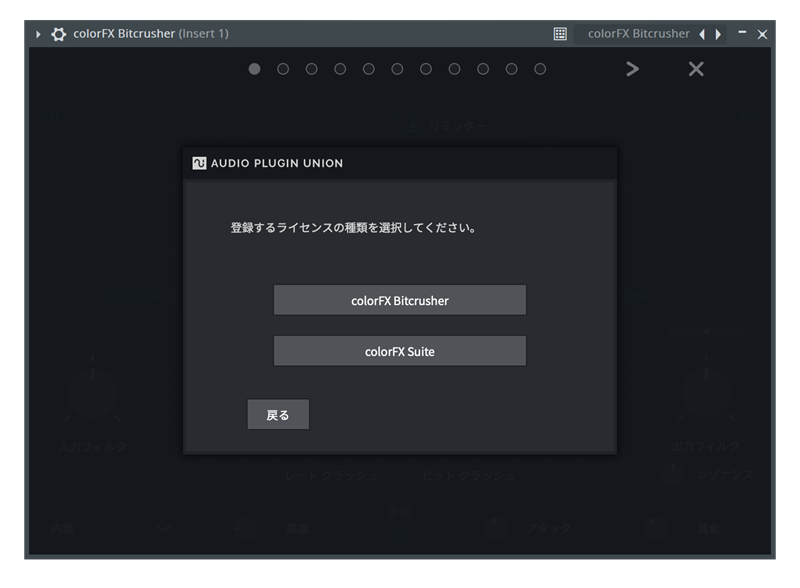
Task: Select the tenth tour page dot
Action: click(x=512, y=69)
